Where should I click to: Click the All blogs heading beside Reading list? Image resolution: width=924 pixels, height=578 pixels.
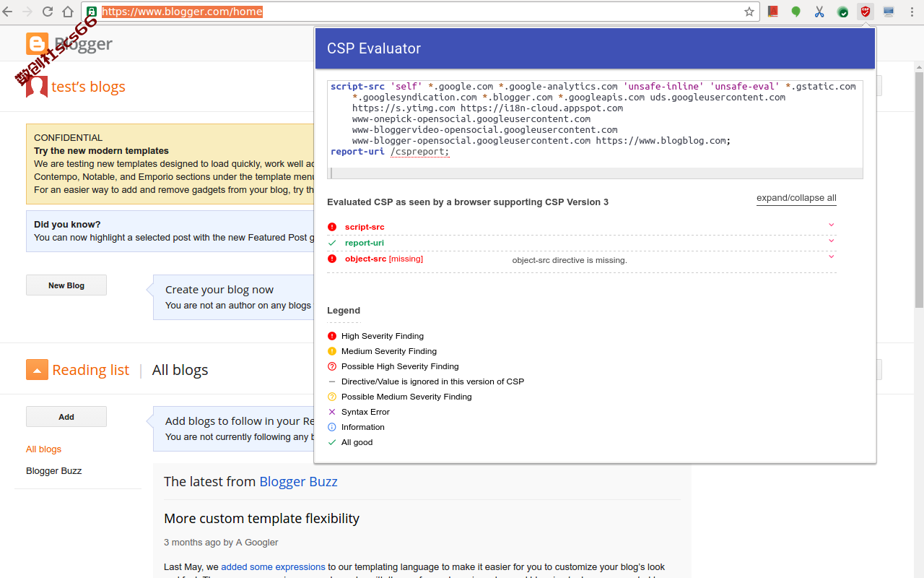click(180, 370)
